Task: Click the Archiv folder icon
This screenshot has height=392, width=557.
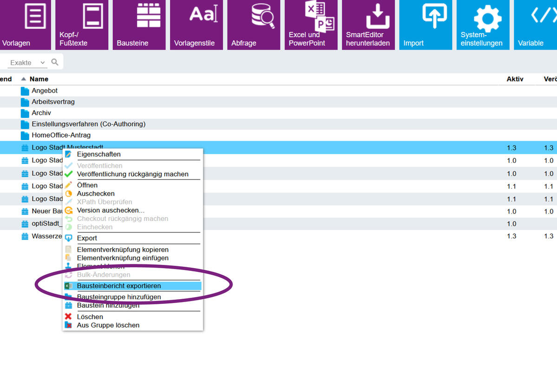Action: click(25, 113)
